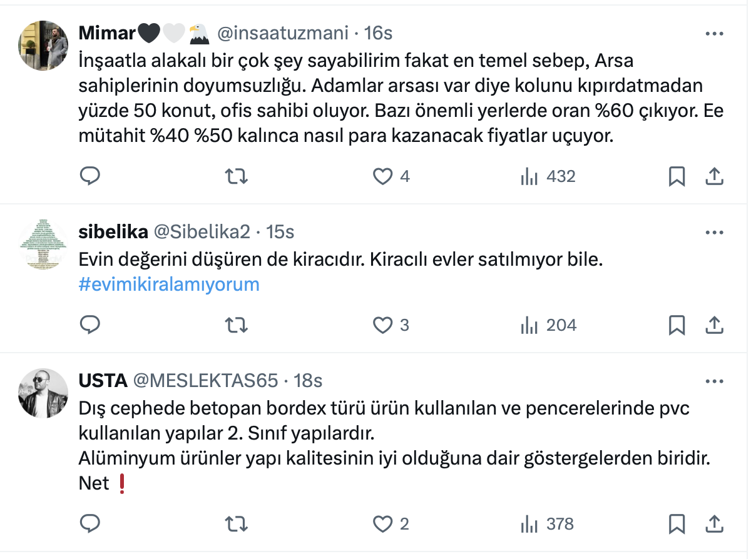Screen dimensions: 756x559
Task: Open USTA's profile picture
Action: click(x=43, y=393)
